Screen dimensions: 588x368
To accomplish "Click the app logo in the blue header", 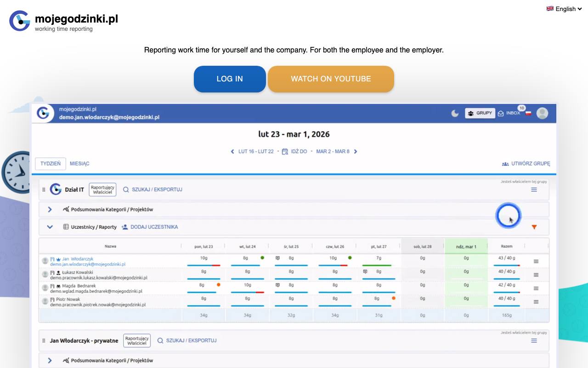I will (43, 113).
